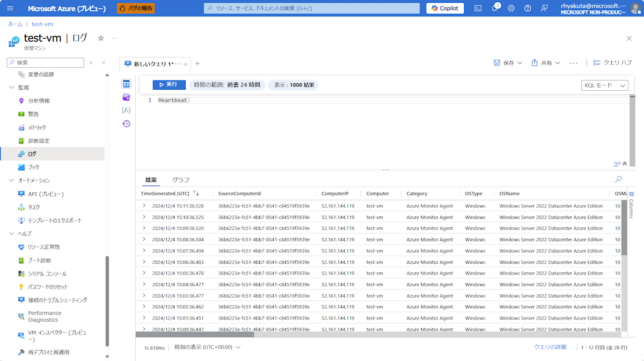Viewport: 644px width, 361px height.
Task: Open 接続のトラブルシューティング in sidebar
Action: [x=57, y=300]
